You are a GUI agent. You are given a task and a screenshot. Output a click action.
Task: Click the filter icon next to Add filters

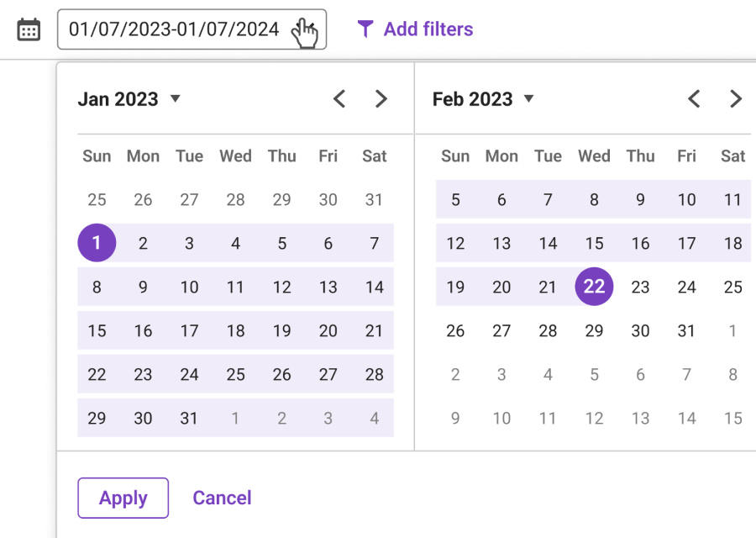pos(365,29)
